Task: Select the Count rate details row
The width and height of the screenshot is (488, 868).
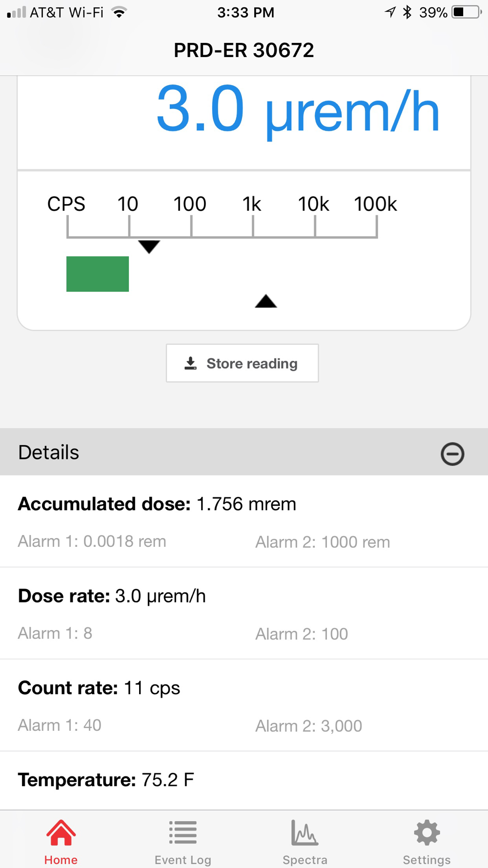Action: click(244, 705)
